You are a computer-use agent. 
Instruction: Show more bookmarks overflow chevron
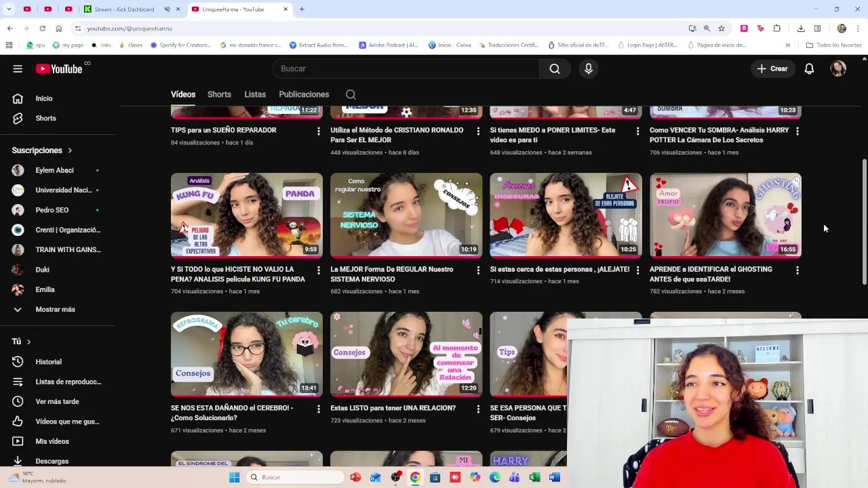[x=787, y=45]
